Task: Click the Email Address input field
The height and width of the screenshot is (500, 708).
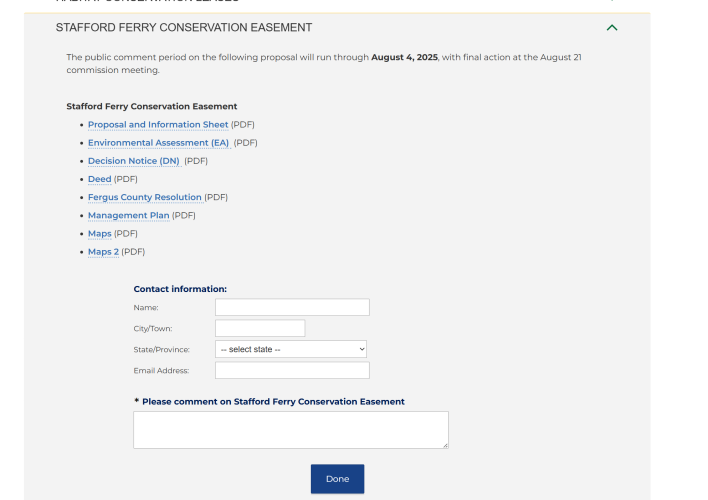Action: point(292,371)
